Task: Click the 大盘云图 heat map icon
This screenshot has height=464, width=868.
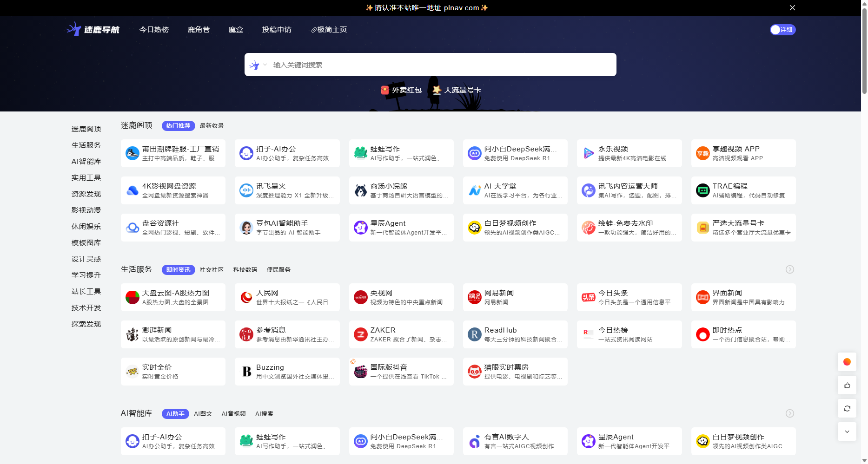Action: pos(133,297)
